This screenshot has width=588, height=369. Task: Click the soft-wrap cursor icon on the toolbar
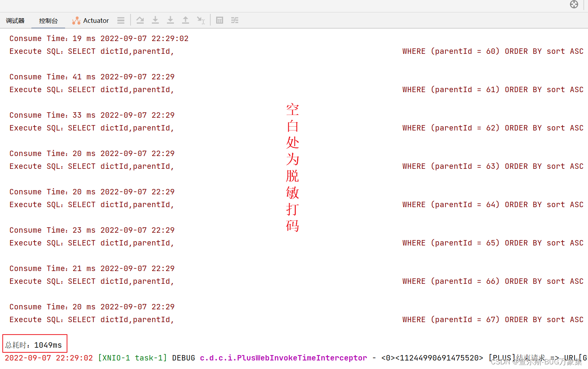[x=201, y=20]
